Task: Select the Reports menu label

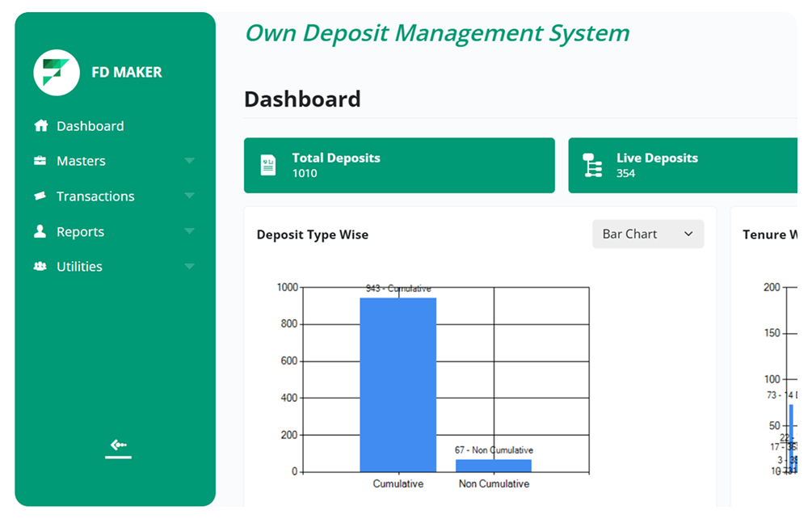Action: (80, 232)
